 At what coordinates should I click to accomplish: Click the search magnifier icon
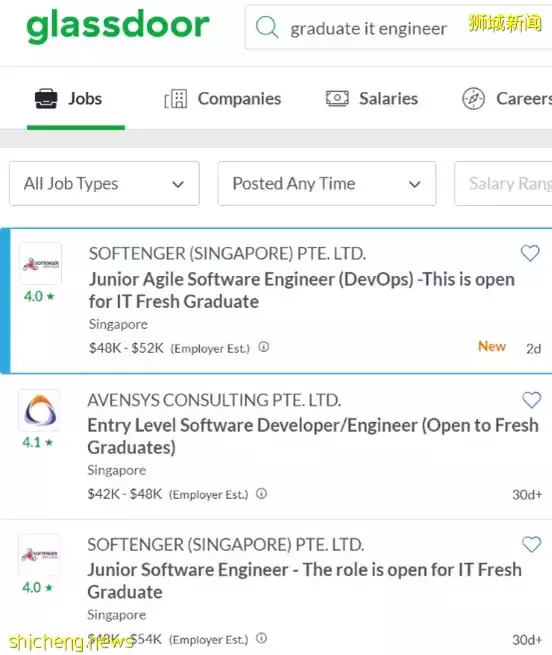tap(267, 27)
